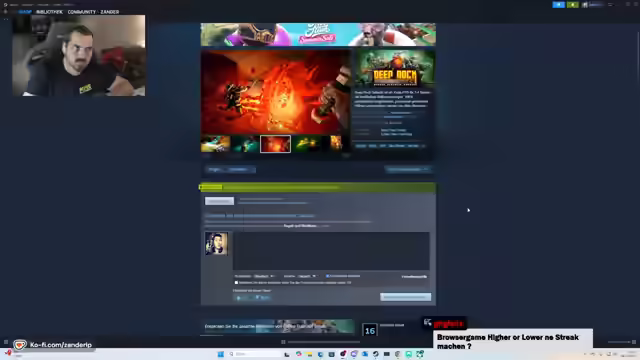The image size is (640, 360).
Task: Open the BIBLIOTHEK tab
Action: [49, 12]
